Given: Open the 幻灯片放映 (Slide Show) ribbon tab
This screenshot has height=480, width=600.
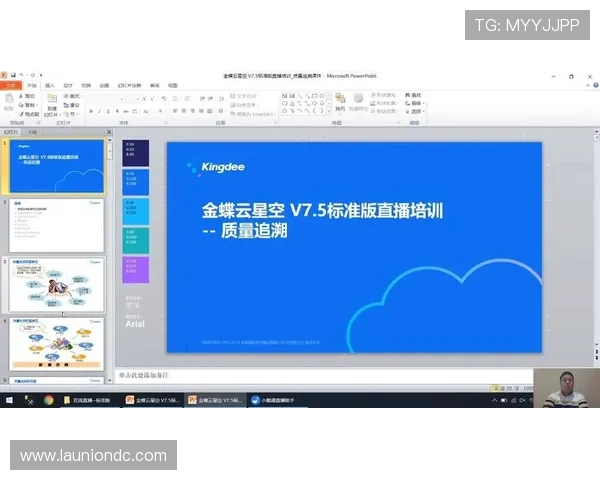Looking at the screenshot, I should [x=129, y=85].
